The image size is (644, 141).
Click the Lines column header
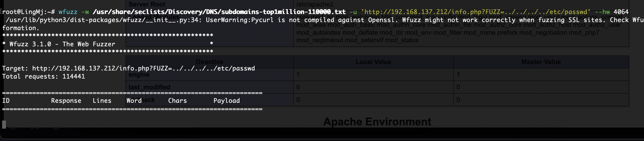[102, 101]
